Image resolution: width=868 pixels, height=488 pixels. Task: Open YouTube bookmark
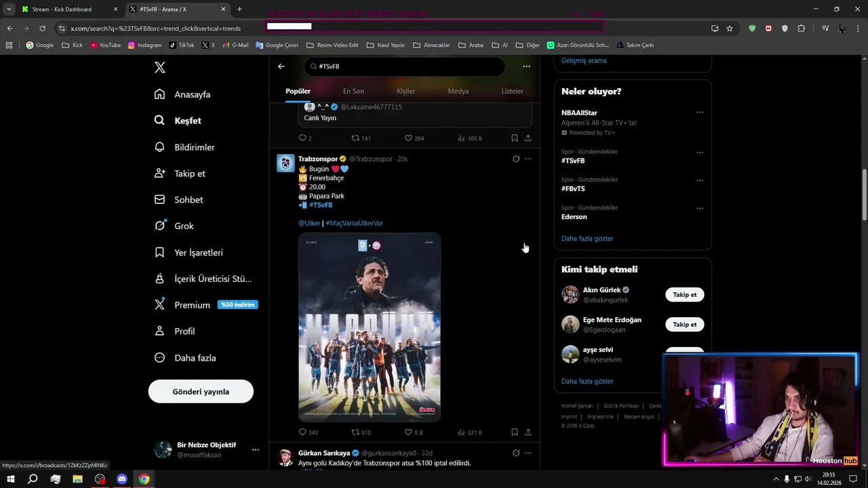click(105, 45)
